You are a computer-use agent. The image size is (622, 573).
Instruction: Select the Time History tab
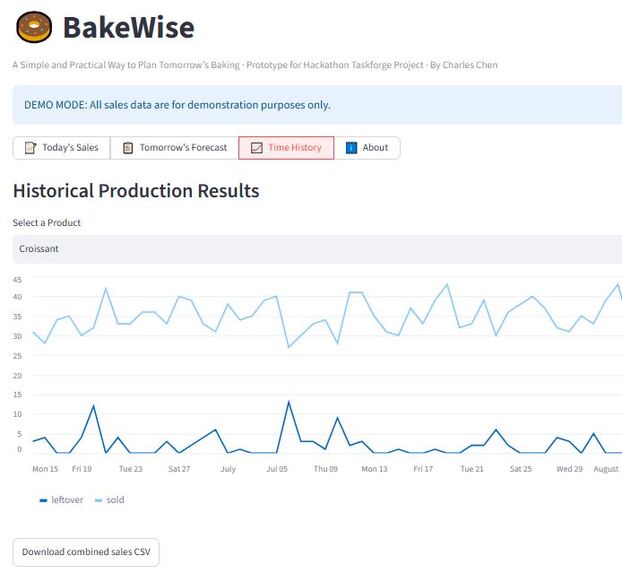coord(286,148)
